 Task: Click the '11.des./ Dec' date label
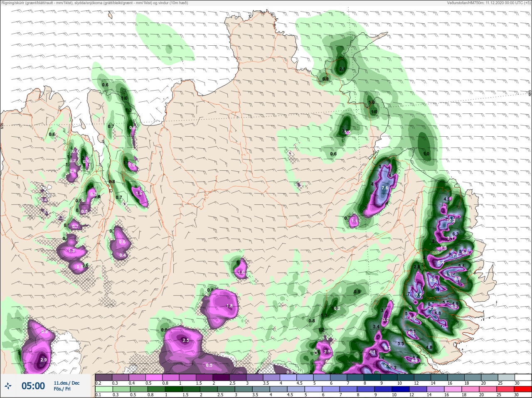coord(66,383)
